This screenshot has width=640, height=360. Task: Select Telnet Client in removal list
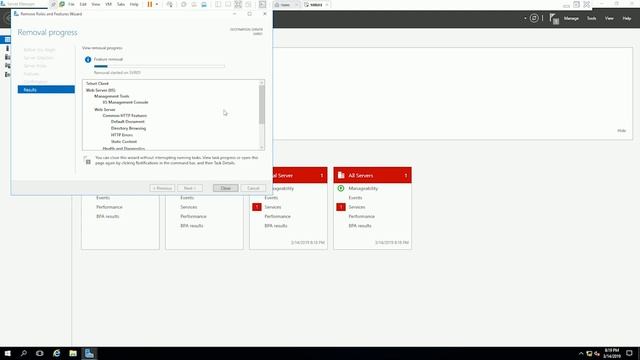tap(97, 84)
